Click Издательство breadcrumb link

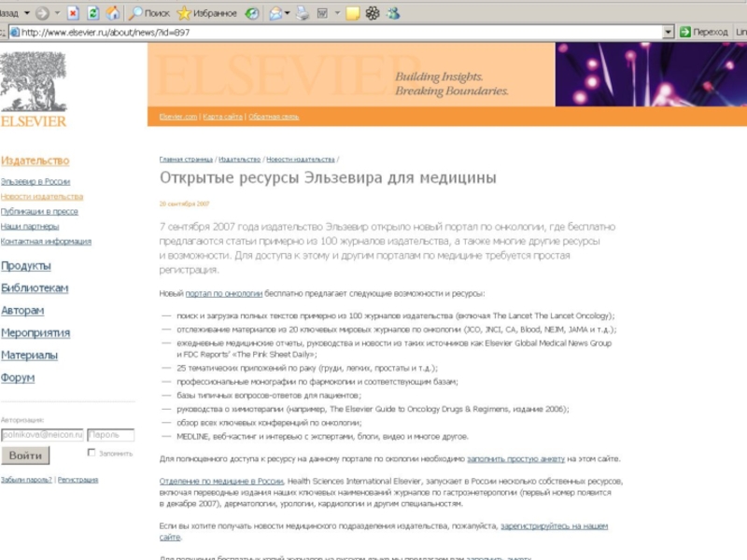(239, 159)
